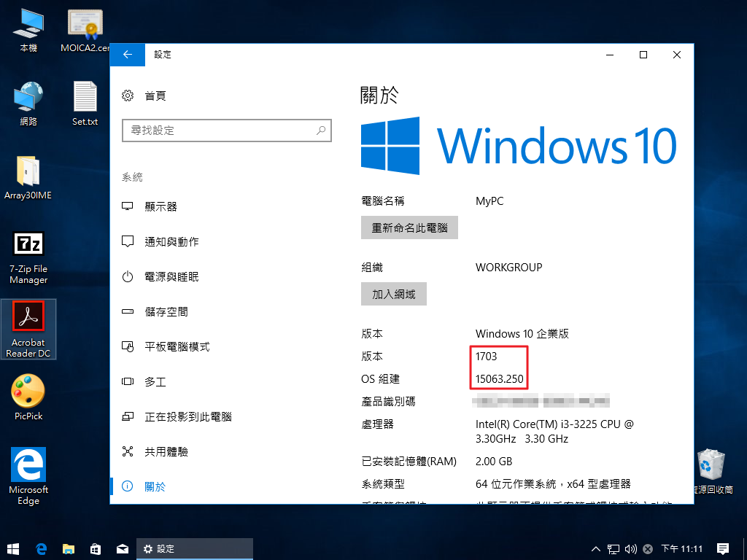Click the 關於 page heading
The width and height of the screenshot is (747, 560).
pyautogui.click(x=379, y=96)
